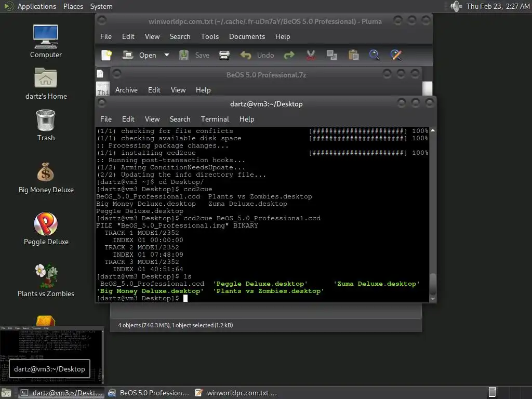Screen dimensions: 532x399
Task: Click the 'TRACK 2 MODE1/2352' line in terminal
Action: pyautogui.click(x=141, y=247)
